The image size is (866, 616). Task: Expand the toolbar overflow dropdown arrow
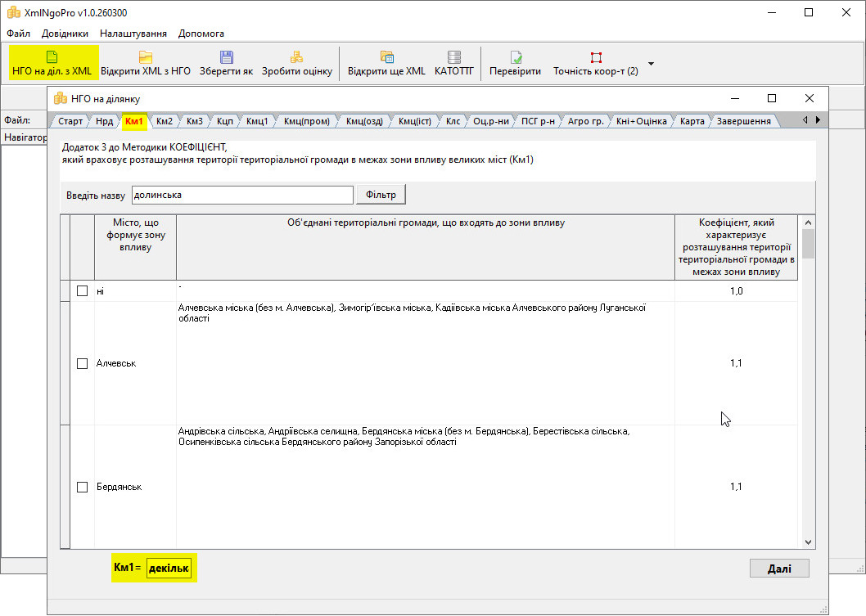(x=652, y=64)
